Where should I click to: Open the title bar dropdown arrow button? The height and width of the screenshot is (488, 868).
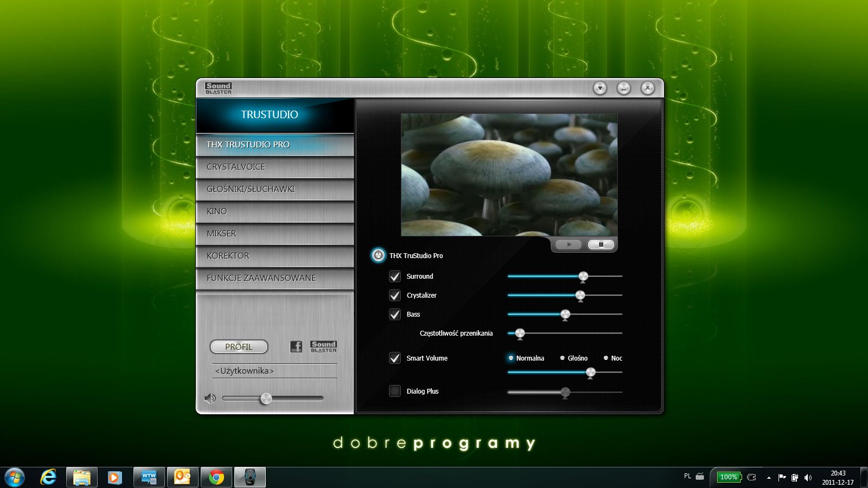(599, 88)
